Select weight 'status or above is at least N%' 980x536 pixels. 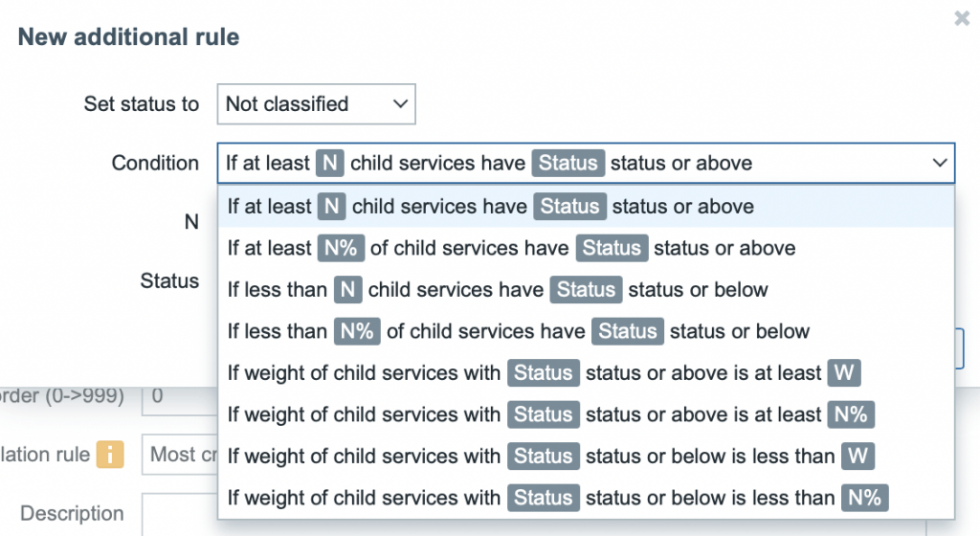point(551,414)
